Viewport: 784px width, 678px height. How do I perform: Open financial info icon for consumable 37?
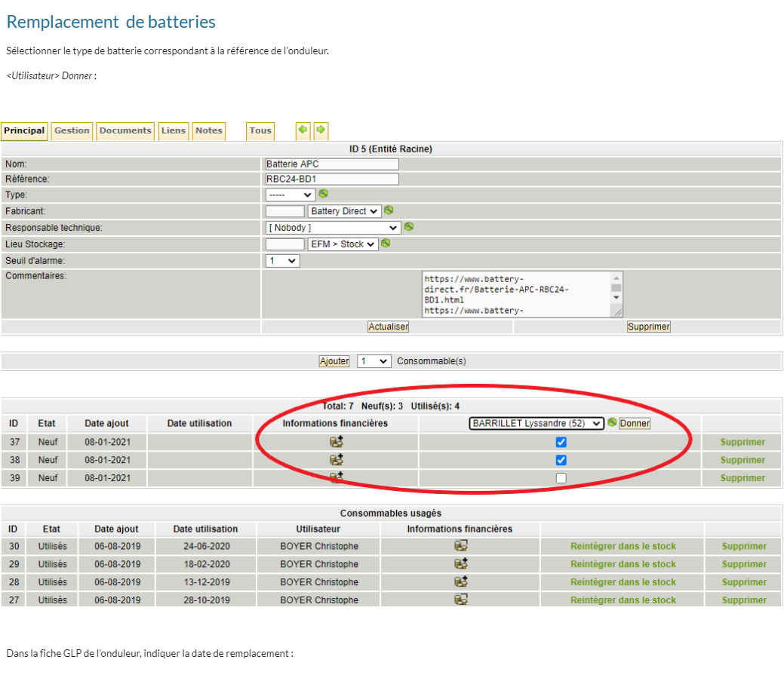pos(337,442)
